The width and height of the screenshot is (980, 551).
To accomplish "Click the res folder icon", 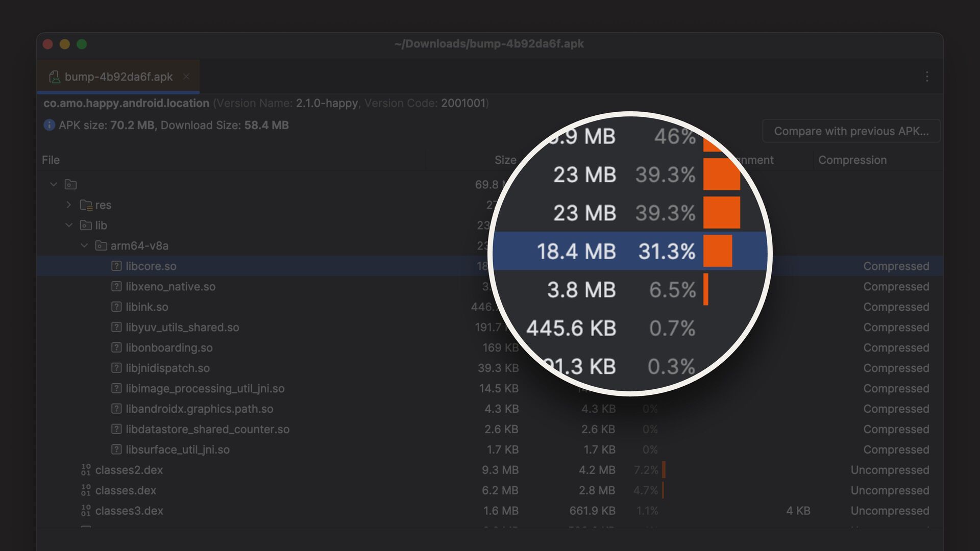I will 86,205.
